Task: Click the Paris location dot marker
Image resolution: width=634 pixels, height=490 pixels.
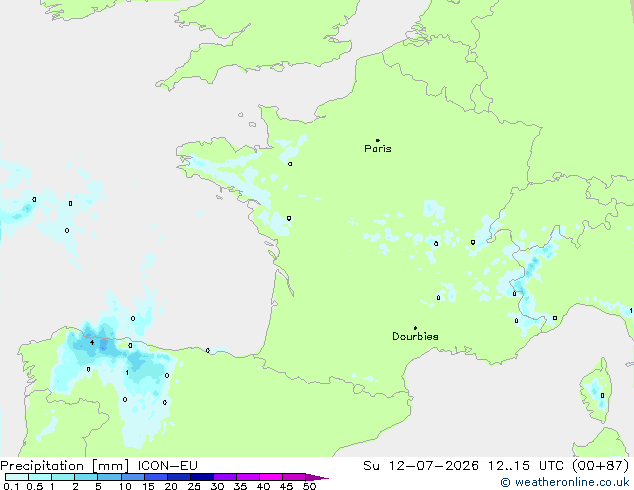Action: pyautogui.click(x=378, y=140)
